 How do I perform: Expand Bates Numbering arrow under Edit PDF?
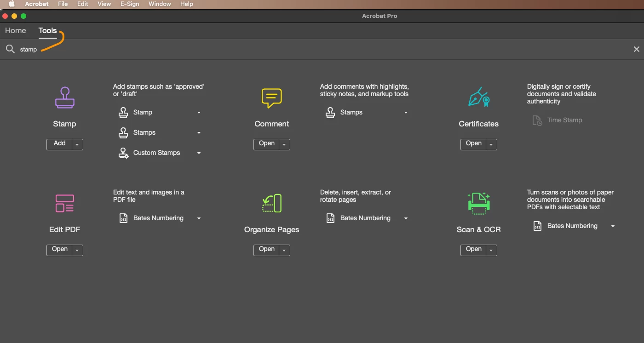199,218
